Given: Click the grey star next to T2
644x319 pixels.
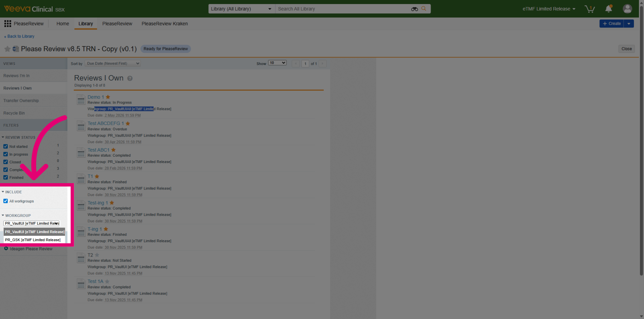Looking at the screenshot, I should [x=97, y=255].
